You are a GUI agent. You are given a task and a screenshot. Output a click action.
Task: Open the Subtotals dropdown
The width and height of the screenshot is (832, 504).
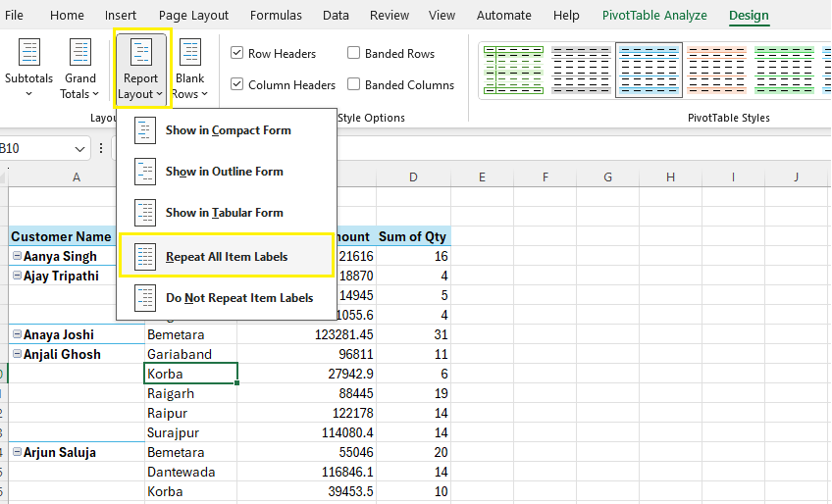tap(28, 68)
